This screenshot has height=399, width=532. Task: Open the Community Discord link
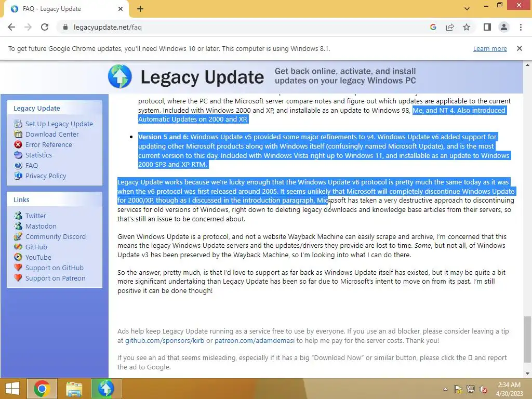coord(56,236)
